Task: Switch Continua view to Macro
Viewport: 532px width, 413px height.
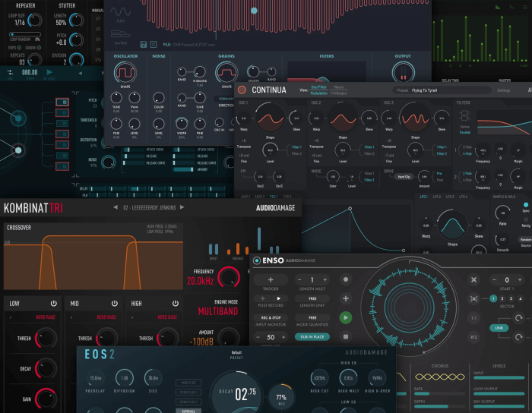Action: [339, 87]
